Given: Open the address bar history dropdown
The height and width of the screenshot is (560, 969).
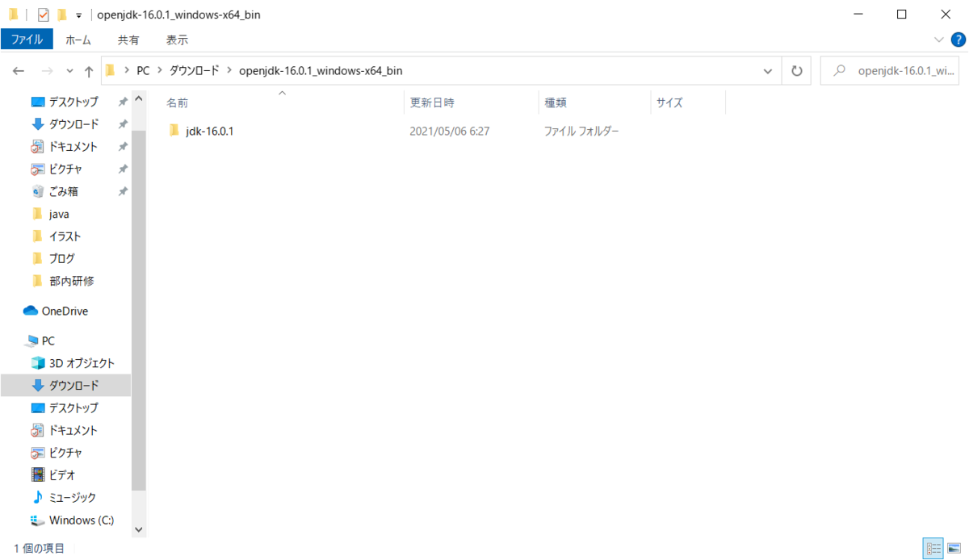Looking at the screenshot, I should 767,70.
